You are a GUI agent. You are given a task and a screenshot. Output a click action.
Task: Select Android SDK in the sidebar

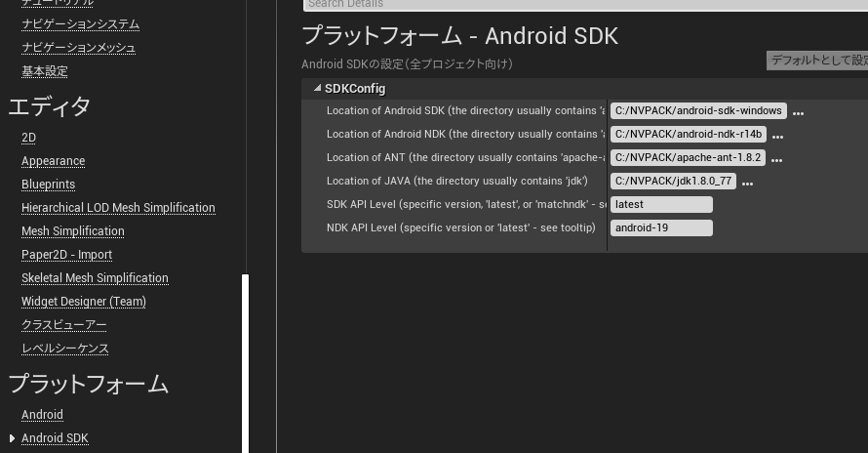coord(55,438)
